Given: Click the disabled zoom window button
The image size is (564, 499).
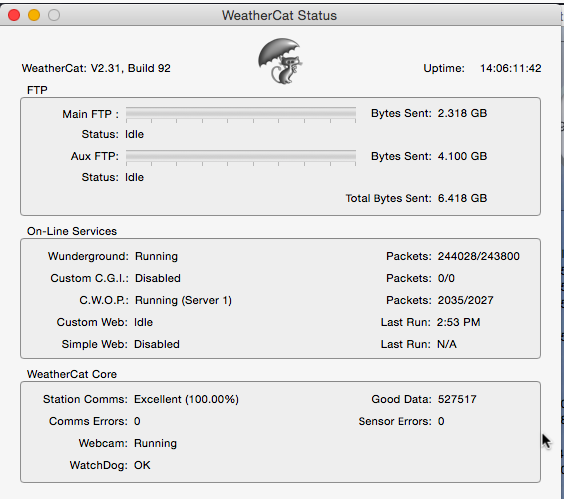Looking at the screenshot, I should click(x=54, y=15).
